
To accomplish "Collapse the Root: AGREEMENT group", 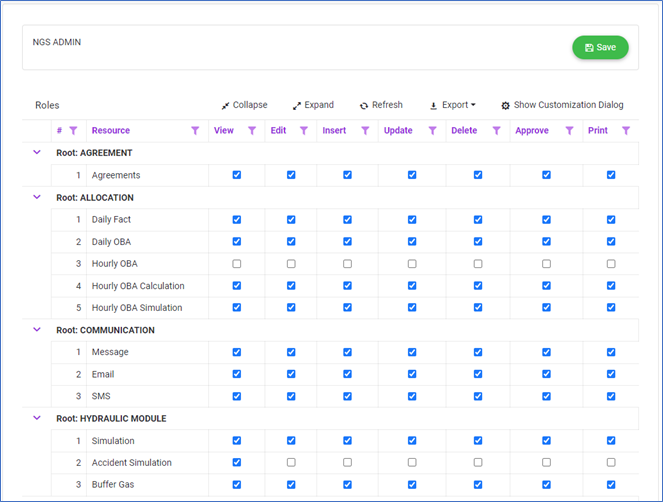I will [x=37, y=153].
